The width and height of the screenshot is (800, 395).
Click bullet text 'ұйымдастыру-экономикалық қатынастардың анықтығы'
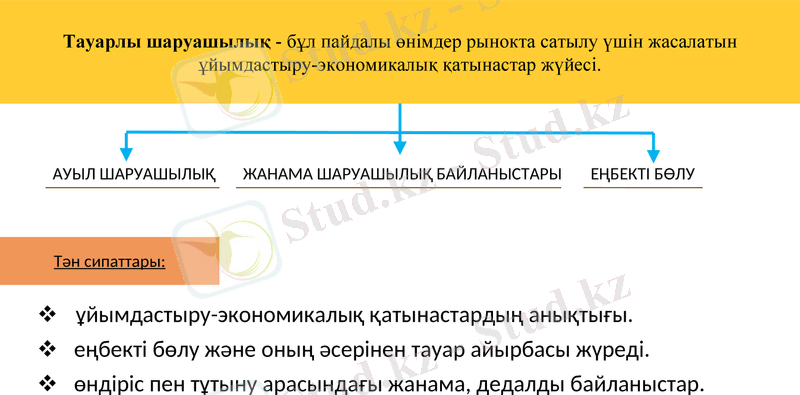(354, 315)
